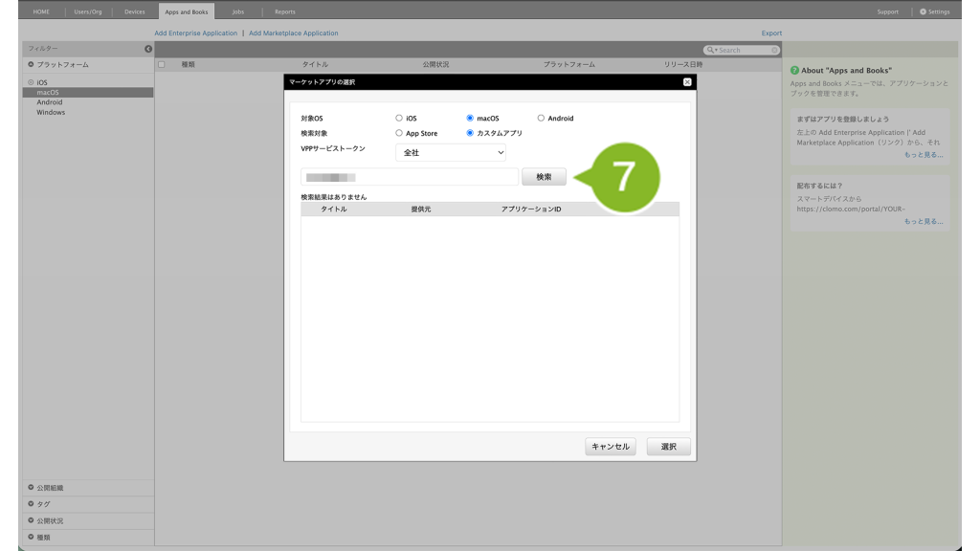Viewport: 980px width, 551px height.
Task: Click the Export link
Action: (x=771, y=33)
